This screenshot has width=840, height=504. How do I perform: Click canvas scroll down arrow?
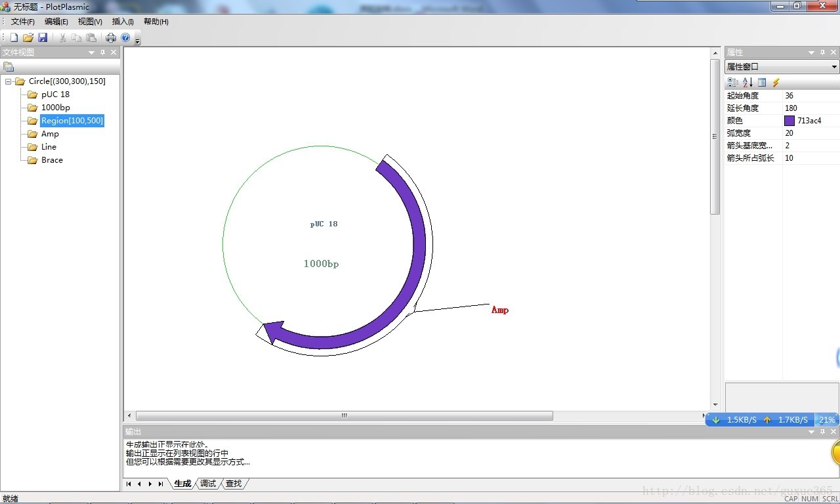pyautogui.click(x=715, y=405)
